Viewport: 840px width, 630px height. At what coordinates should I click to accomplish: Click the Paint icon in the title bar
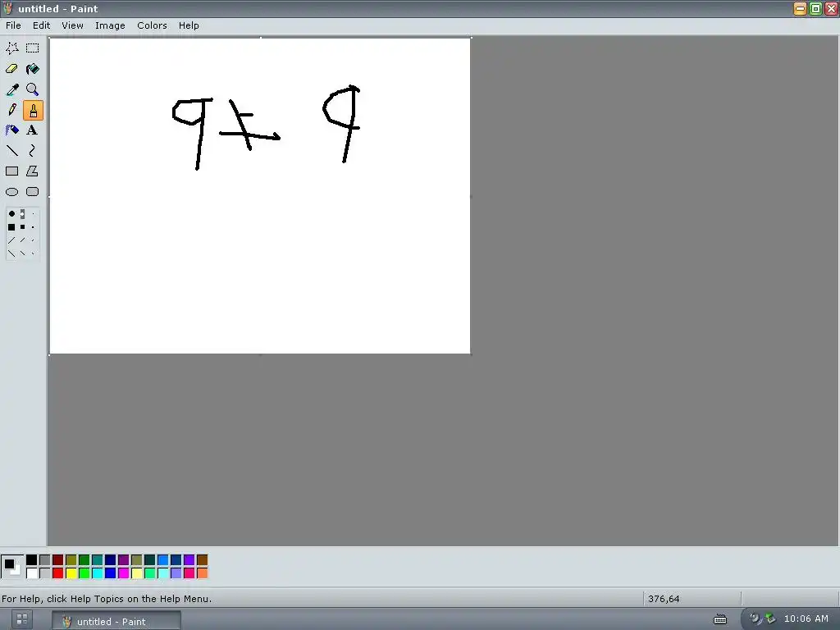click(8, 8)
